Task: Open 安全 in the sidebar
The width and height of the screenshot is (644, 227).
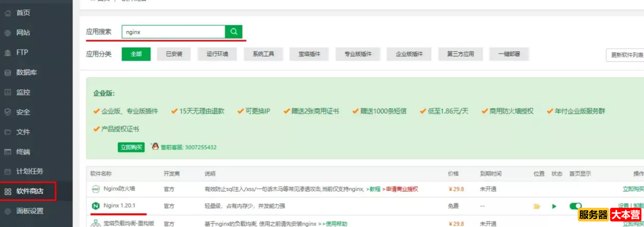Action: click(x=23, y=112)
